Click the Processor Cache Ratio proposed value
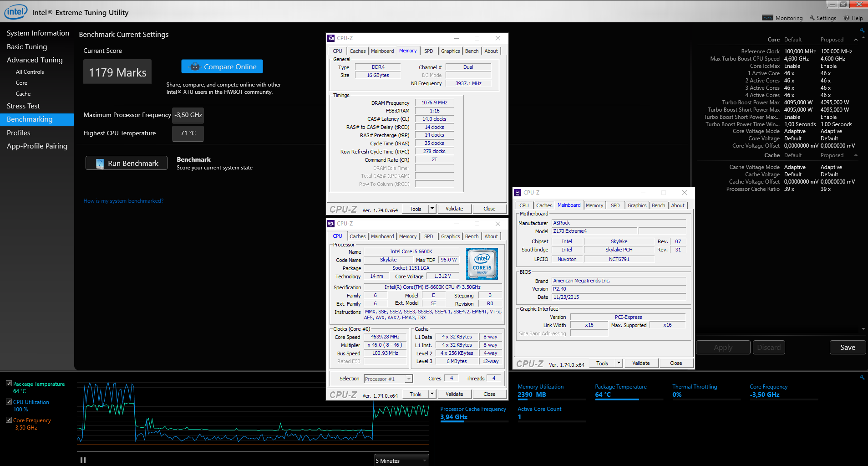This screenshot has width=868, height=466. [x=825, y=189]
